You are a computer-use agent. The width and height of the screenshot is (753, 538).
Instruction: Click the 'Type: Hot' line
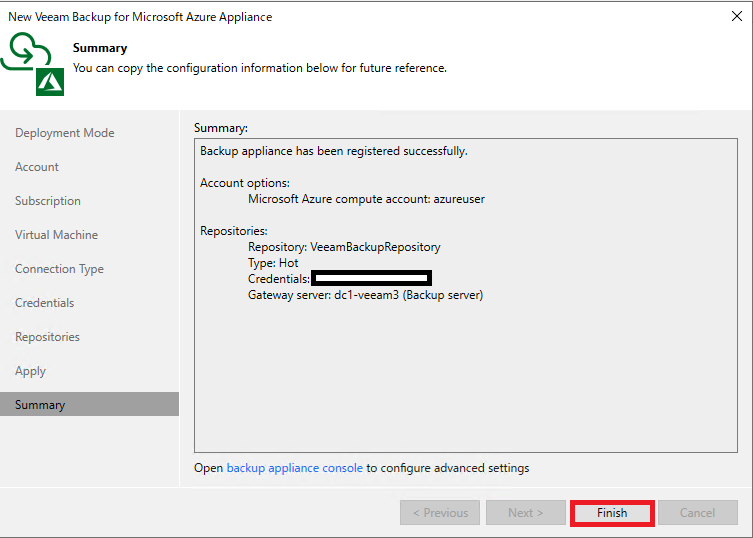point(273,263)
